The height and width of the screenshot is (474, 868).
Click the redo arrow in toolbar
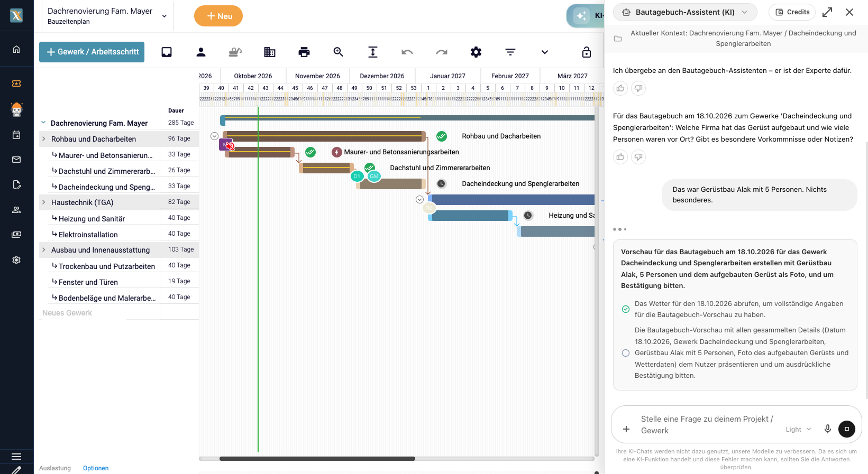(x=442, y=52)
